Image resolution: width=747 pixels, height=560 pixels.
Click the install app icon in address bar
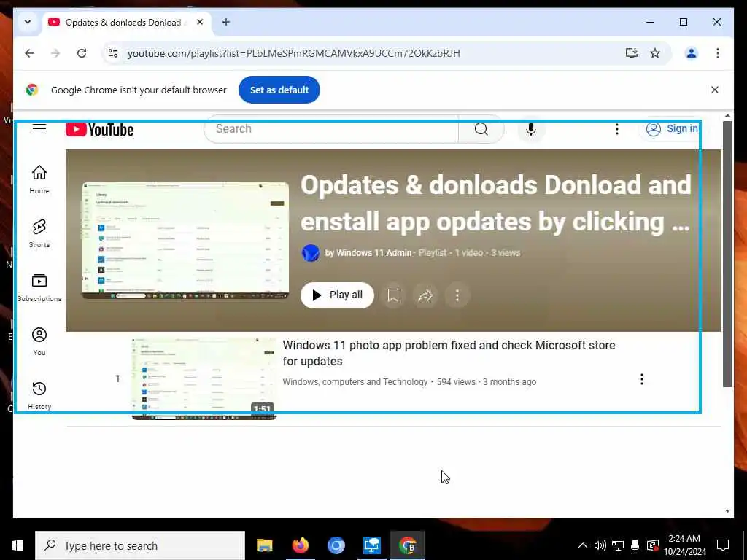632,53
